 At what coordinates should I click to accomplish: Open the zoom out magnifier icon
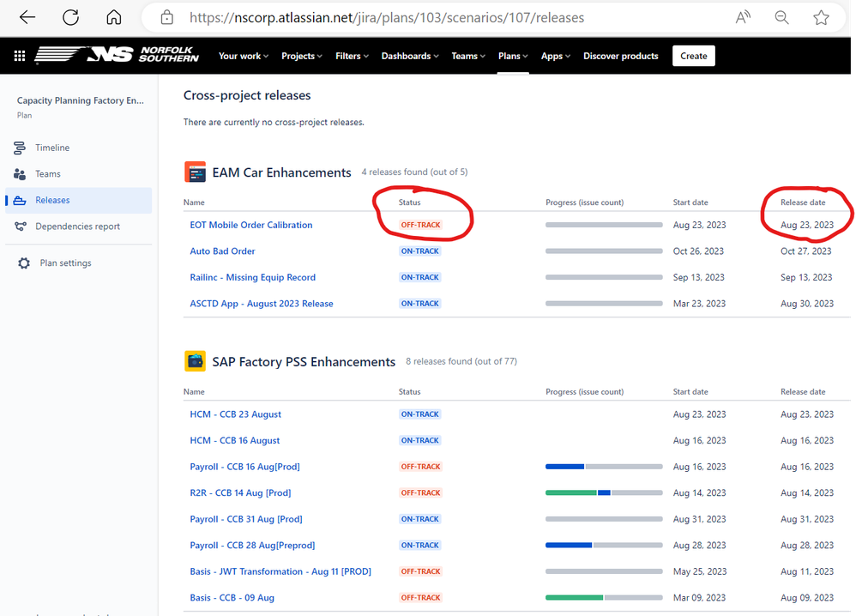(x=781, y=17)
